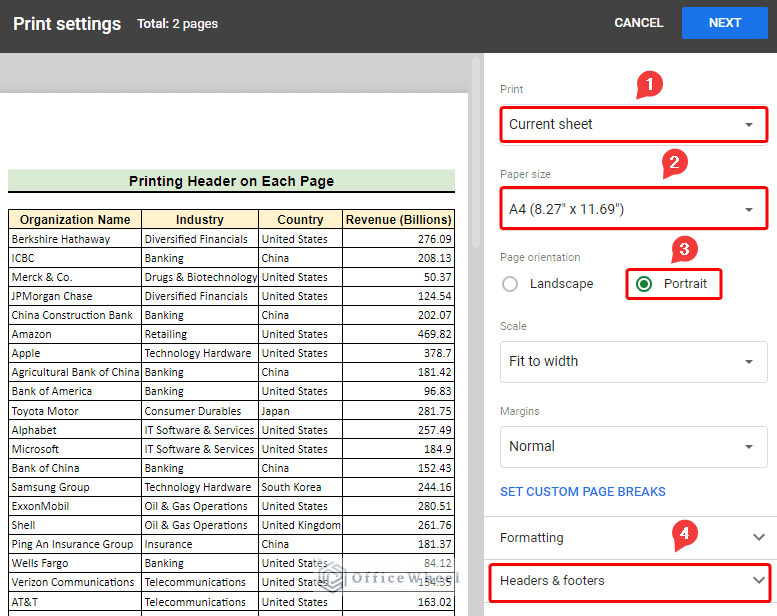Click the Industry column header
Image resolution: width=777 pixels, height=616 pixels.
point(200,220)
